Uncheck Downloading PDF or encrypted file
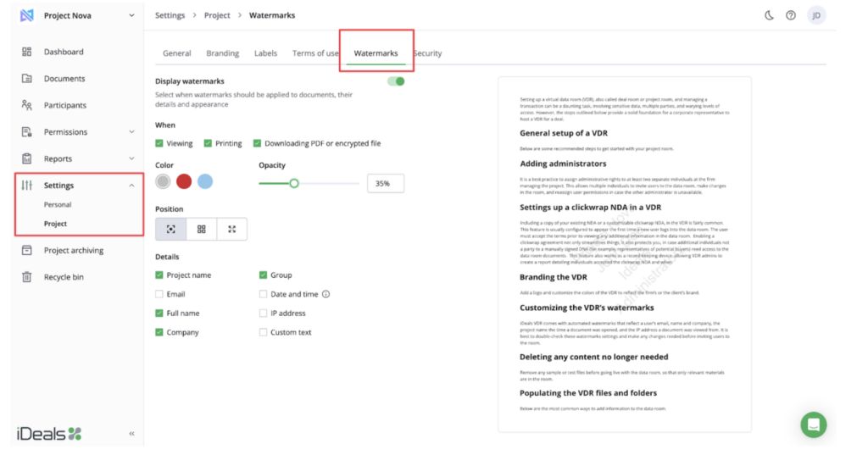This screenshot has height=455, width=868. [258, 143]
